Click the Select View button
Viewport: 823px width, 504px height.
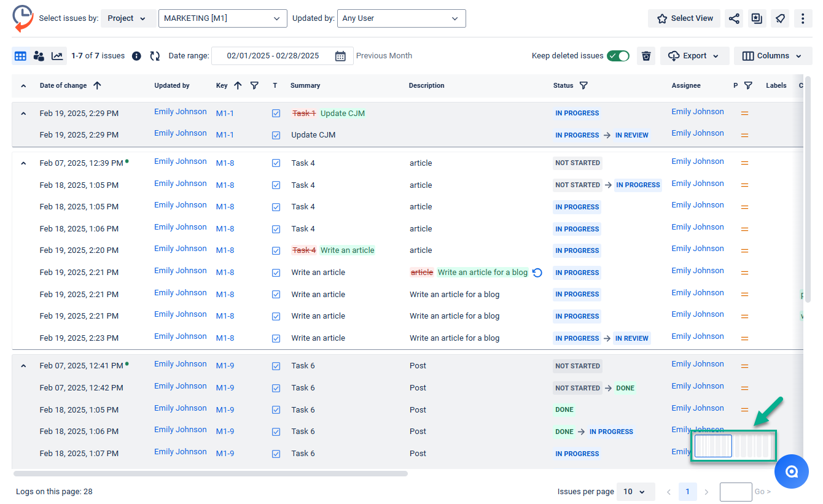coord(684,18)
